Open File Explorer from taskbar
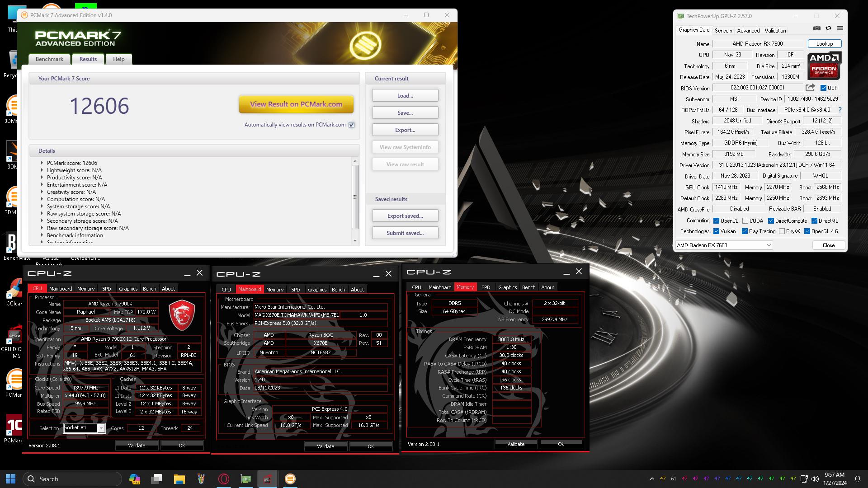This screenshot has height=488, width=868. tap(179, 479)
